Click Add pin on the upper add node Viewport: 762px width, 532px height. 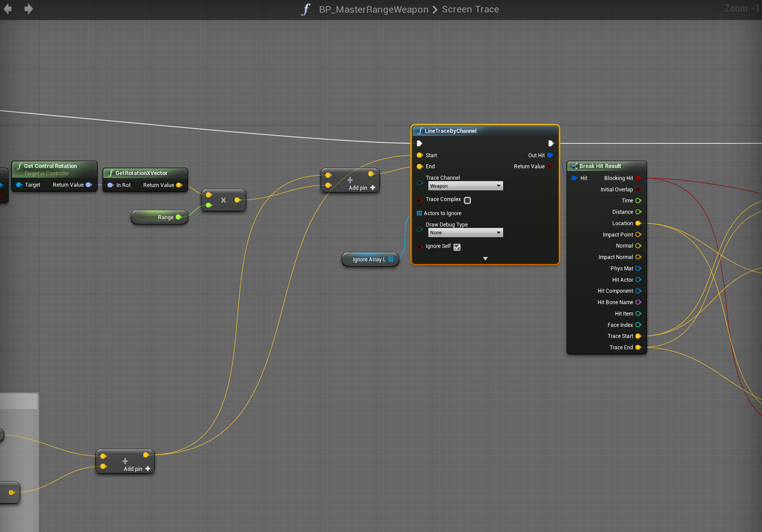362,188
